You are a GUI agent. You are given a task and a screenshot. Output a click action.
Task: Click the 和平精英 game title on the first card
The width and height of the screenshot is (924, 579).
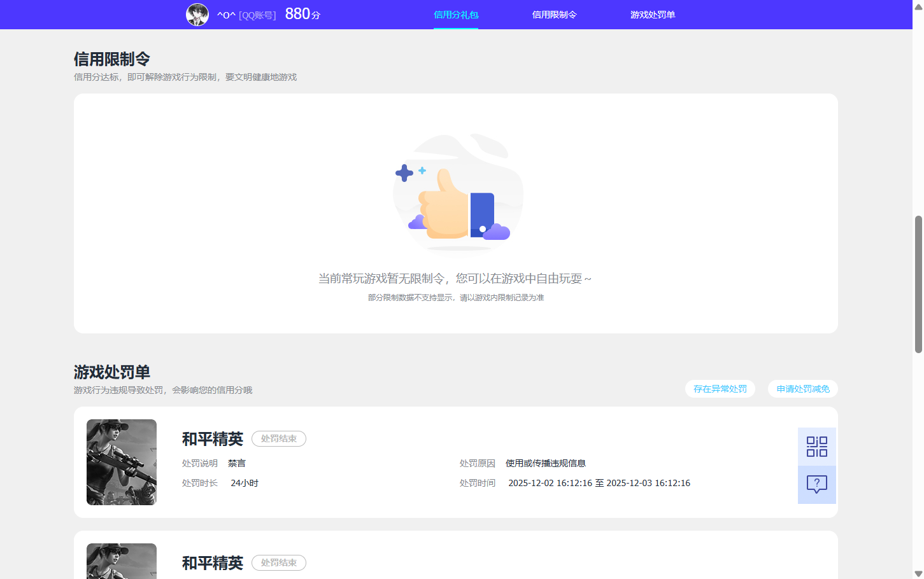click(212, 438)
